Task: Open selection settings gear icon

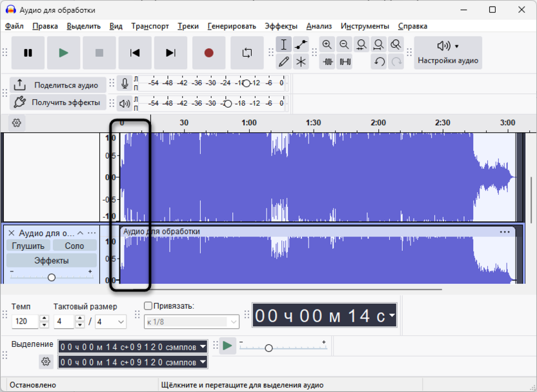Action: point(46,362)
